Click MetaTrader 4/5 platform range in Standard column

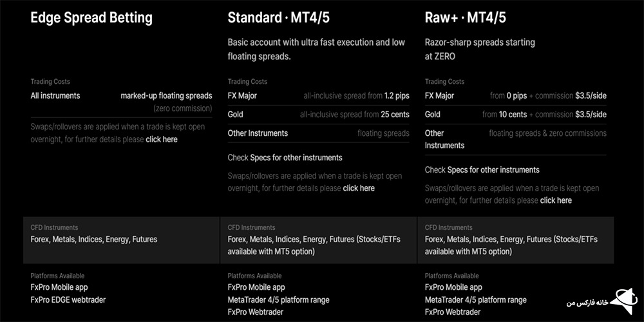coord(278,299)
